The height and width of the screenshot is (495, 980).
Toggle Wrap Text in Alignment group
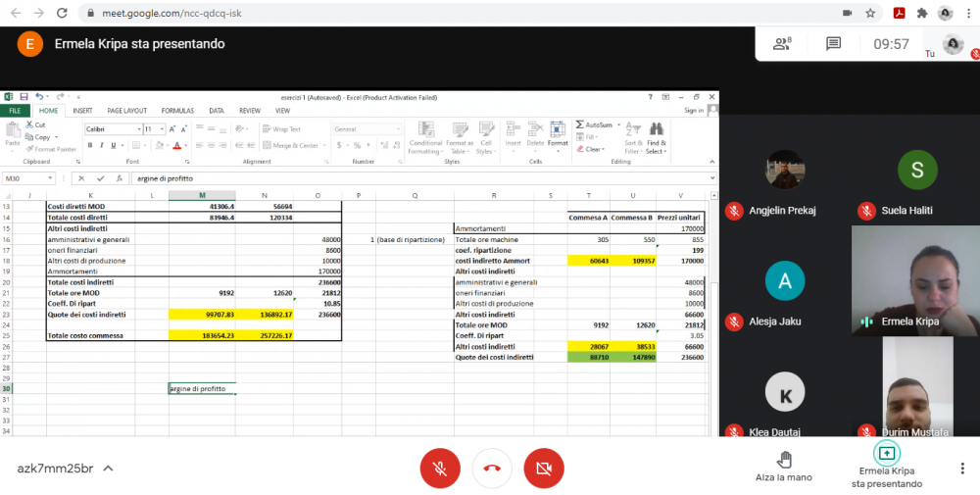pyautogui.click(x=282, y=129)
